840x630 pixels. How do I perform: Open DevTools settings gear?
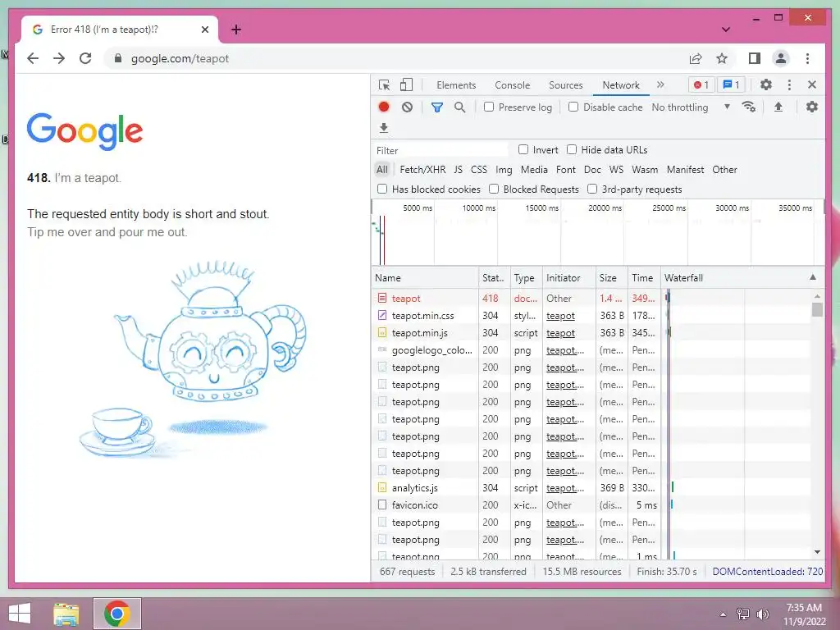tap(766, 84)
